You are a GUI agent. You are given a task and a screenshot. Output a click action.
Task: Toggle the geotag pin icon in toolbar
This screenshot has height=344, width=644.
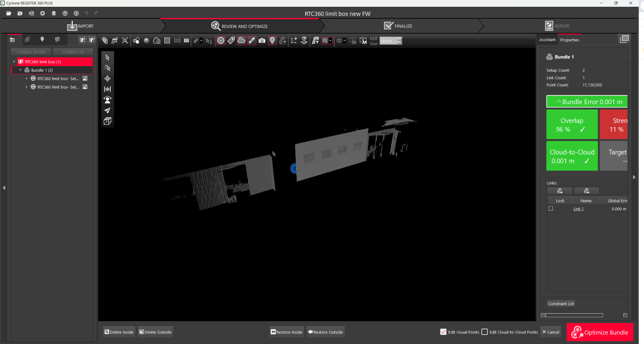pyautogui.click(x=272, y=40)
